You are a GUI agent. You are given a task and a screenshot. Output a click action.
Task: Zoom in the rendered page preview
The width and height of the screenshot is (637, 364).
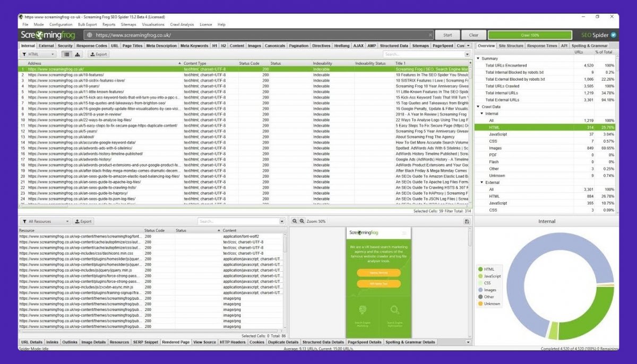coord(302,221)
